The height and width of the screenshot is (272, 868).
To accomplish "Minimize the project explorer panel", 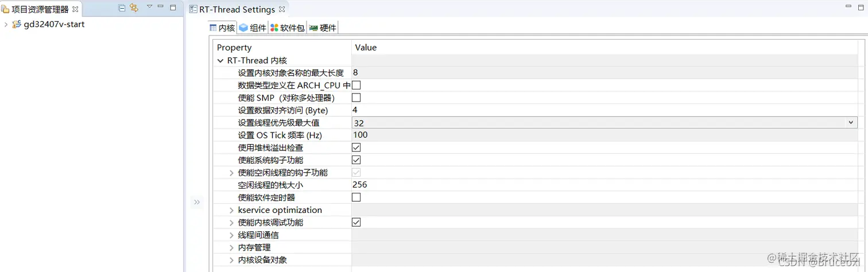I will click(161, 7).
